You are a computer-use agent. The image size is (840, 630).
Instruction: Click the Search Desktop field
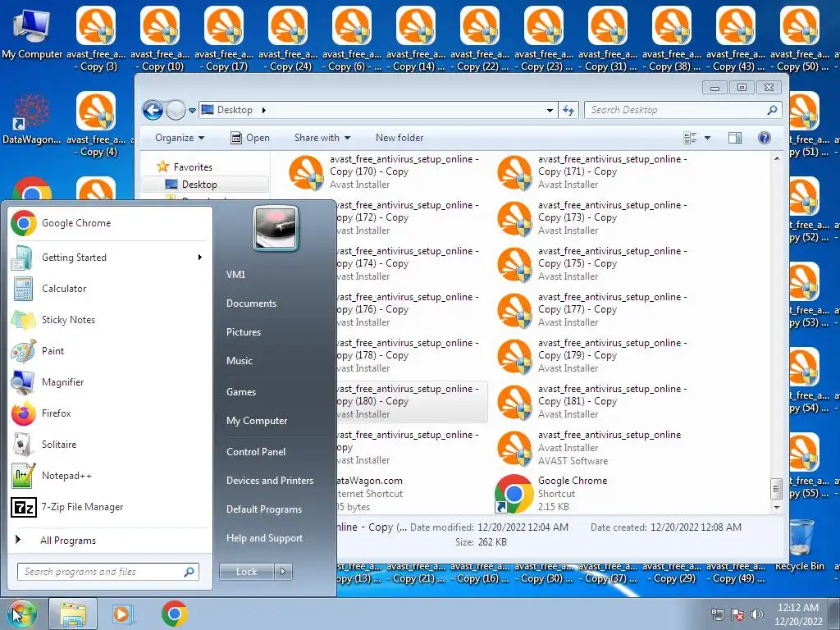[x=683, y=111]
